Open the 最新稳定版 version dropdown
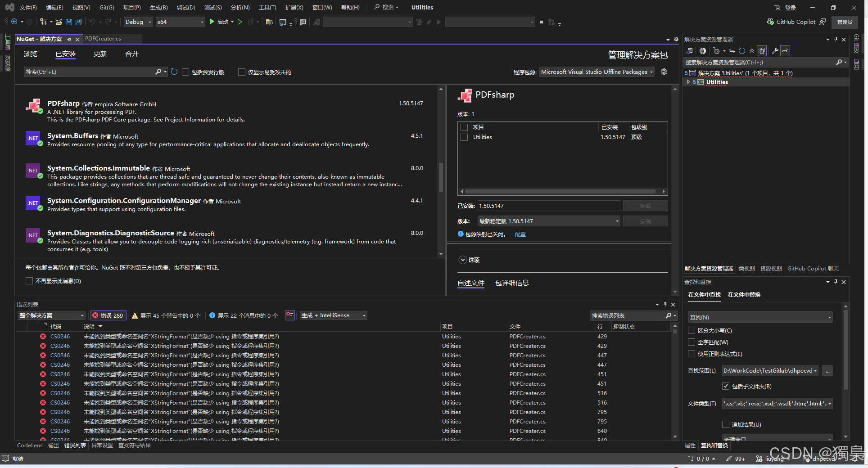This screenshot has height=468, width=868. click(x=549, y=221)
